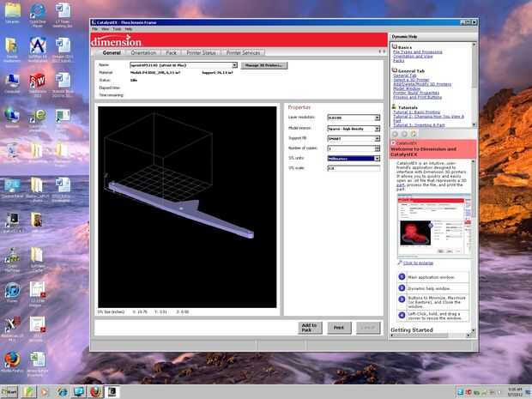
Task: Click the Add to Pack button
Action: 310,328
